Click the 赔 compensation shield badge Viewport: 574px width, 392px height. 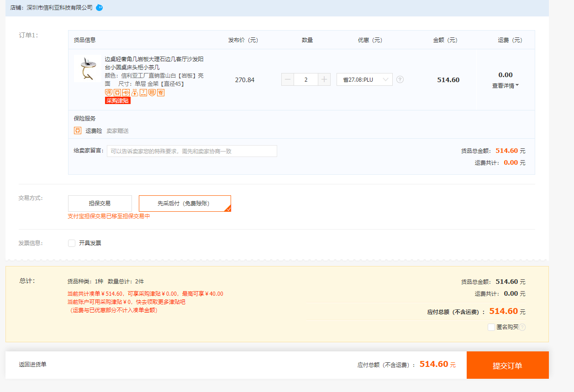pyautogui.click(x=152, y=93)
